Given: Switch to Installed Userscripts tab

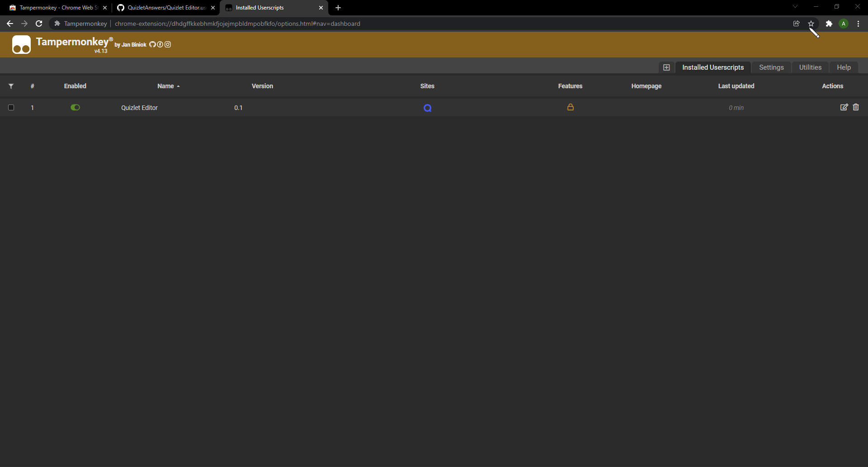Looking at the screenshot, I should point(713,67).
